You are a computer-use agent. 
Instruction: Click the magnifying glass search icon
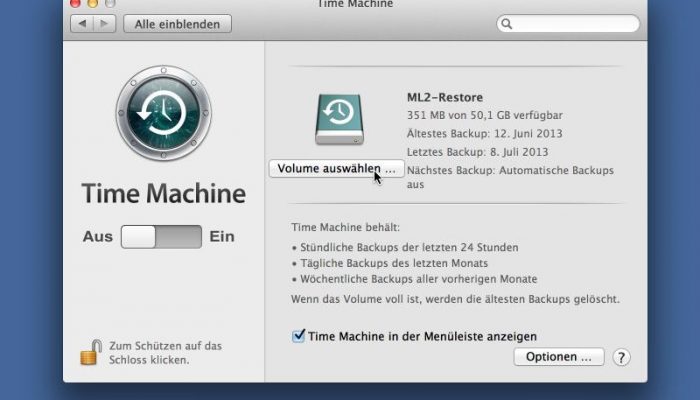tap(506, 24)
